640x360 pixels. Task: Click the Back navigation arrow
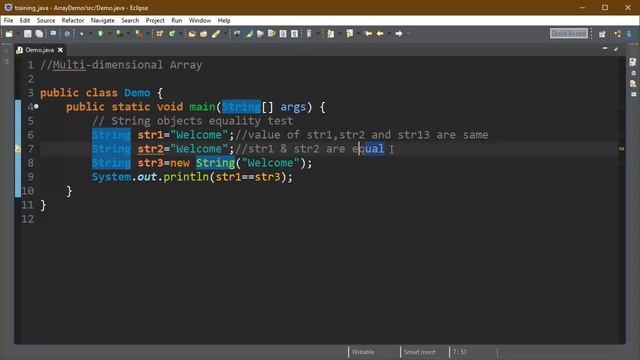pos(380,34)
